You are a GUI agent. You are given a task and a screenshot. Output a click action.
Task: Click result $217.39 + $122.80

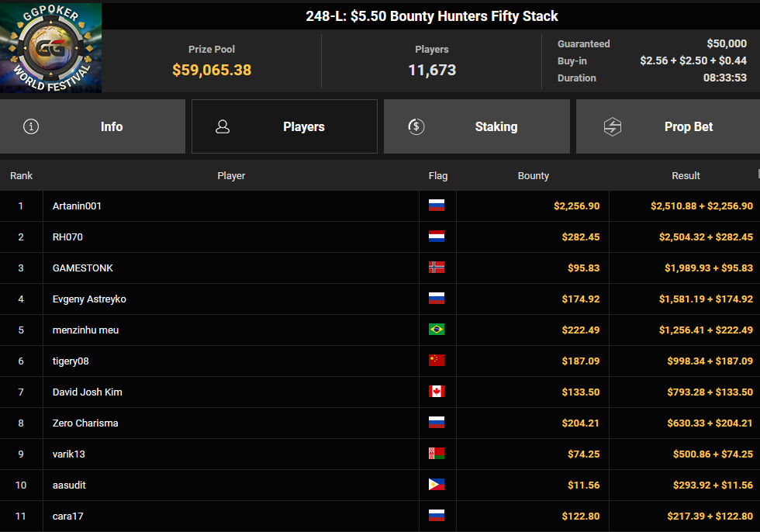710,516
